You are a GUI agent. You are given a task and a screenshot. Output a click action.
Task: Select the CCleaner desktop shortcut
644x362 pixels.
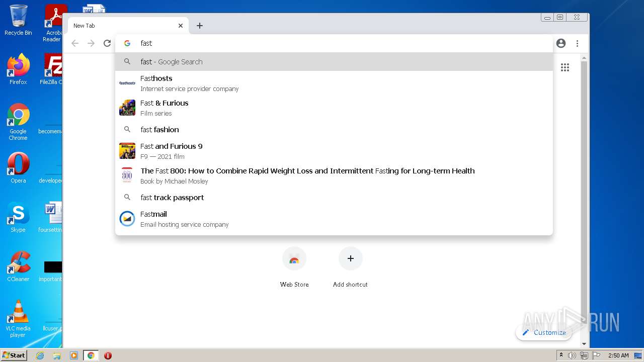tap(18, 266)
